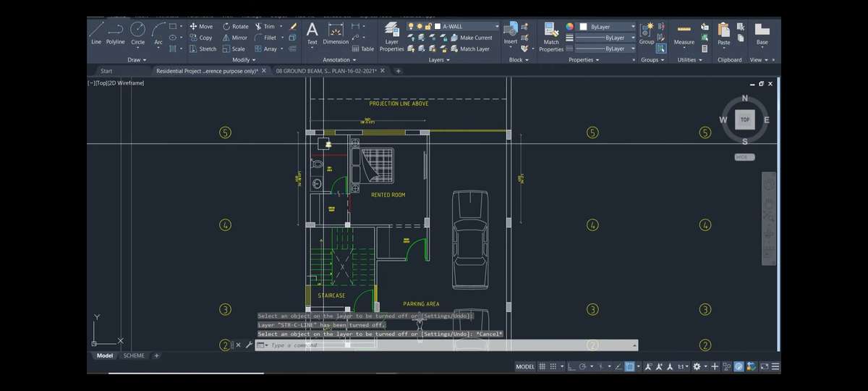The height and width of the screenshot is (391, 868).
Task: Insert a Table
Action: pyautogui.click(x=363, y=49)
